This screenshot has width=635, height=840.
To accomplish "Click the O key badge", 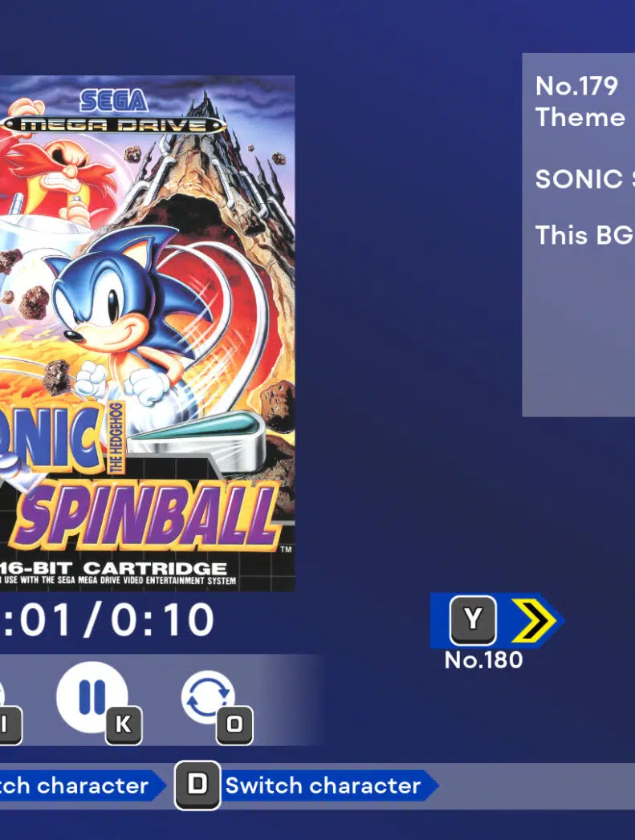I will 234,724.
